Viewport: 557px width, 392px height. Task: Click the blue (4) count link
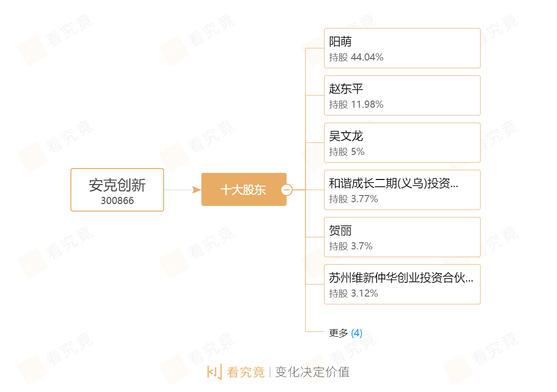coord(357,333)
